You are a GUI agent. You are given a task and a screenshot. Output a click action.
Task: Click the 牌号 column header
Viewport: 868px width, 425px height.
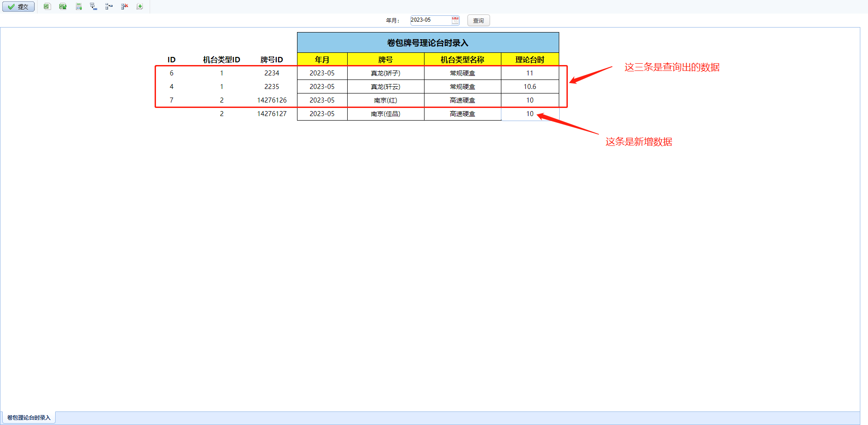pos(386,60)
